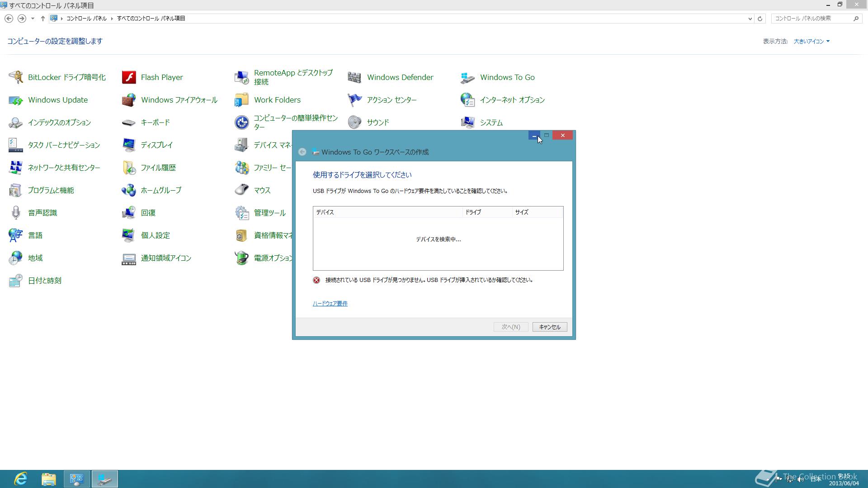Click キャンセル button in wizard
Viewport: 868px width, 488px height.
(550, 327)
